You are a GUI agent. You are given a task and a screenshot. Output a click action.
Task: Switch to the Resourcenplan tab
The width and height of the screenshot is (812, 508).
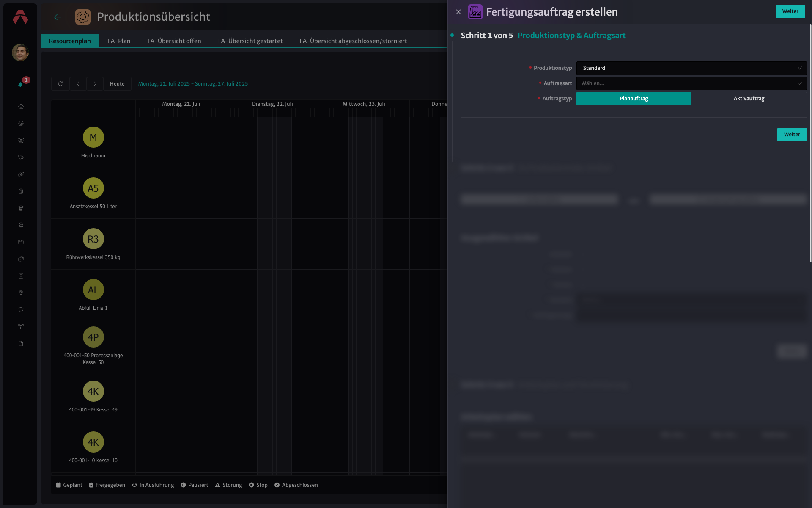click(x=70, y=41)
